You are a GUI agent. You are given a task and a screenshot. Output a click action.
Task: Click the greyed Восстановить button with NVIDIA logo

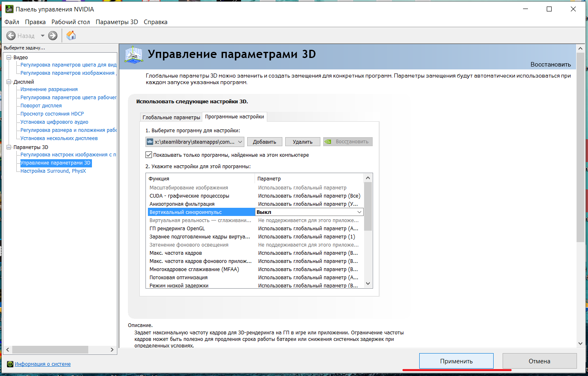coord(348,142)
